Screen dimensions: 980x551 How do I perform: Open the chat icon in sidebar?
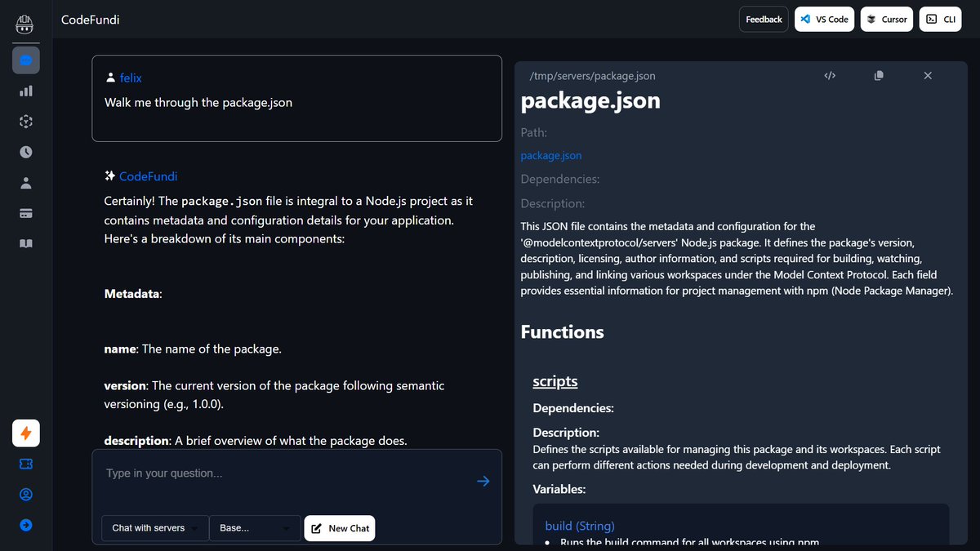[x=26, y=60]
